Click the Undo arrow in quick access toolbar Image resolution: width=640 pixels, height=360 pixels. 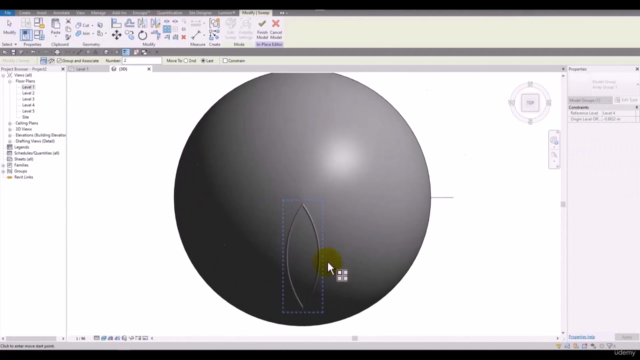33,52
